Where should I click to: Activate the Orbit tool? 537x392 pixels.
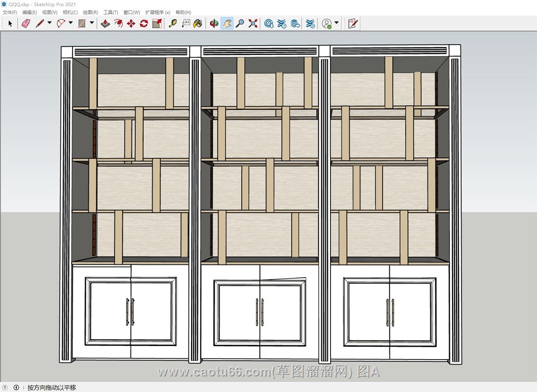tap(214, 23)
